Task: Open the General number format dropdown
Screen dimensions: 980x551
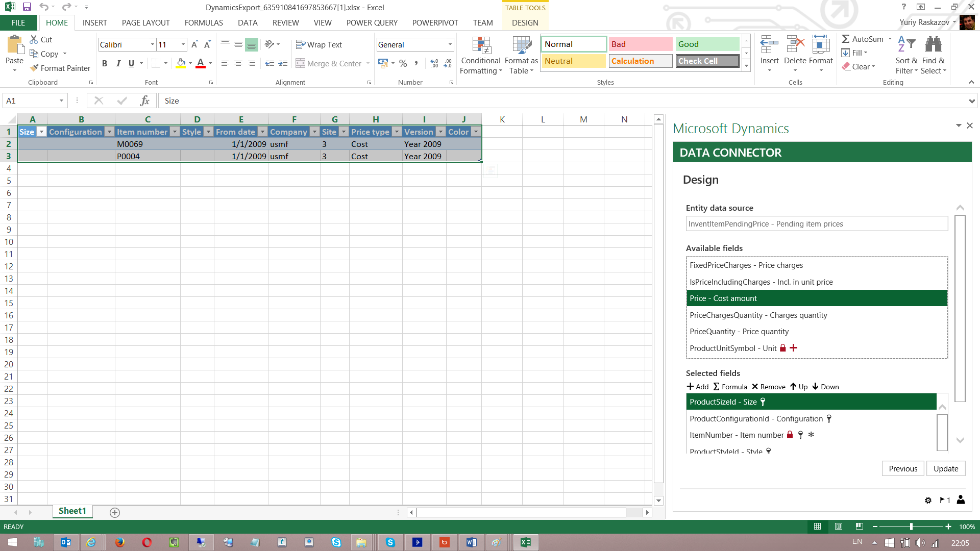Action: click(x=449, y=44)
